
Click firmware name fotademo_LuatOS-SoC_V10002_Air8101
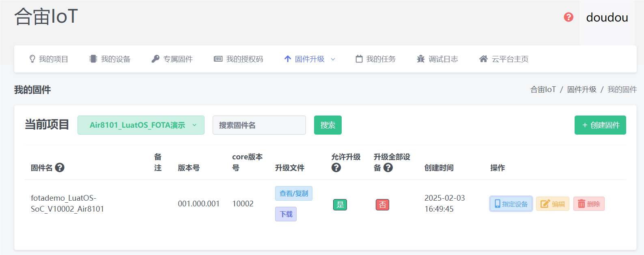(67, 204)
